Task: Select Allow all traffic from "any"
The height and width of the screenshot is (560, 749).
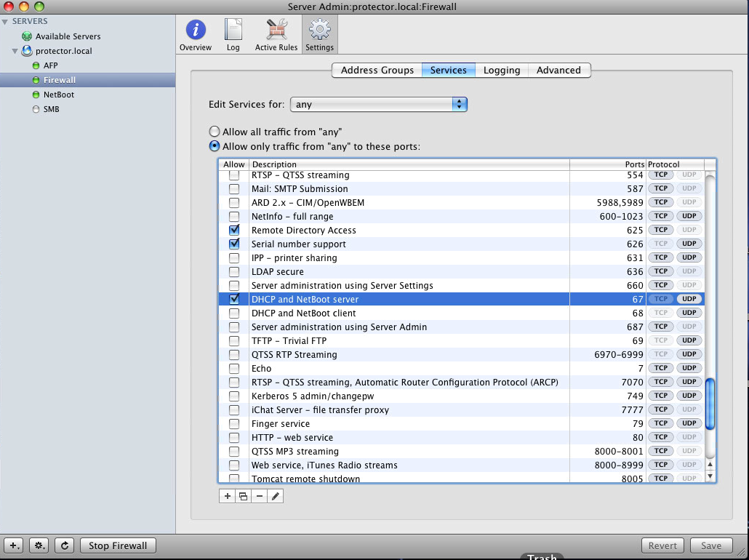Action: click(x=215, y=132)
